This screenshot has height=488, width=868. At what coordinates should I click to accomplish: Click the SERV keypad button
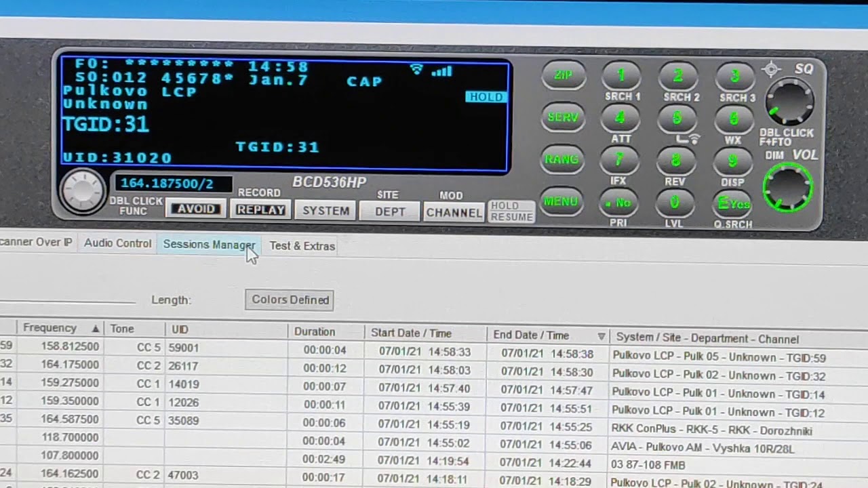coord(563,117)
